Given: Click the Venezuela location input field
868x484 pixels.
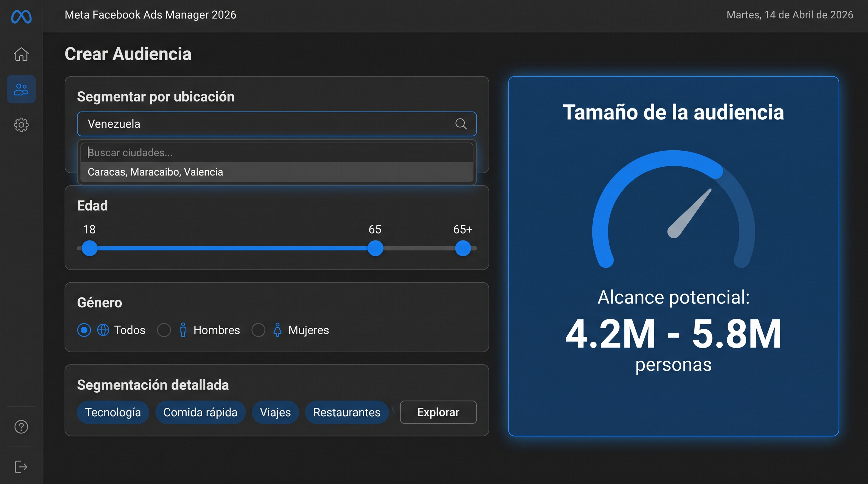Looking at the screenshot, I should tap(277, 124).
